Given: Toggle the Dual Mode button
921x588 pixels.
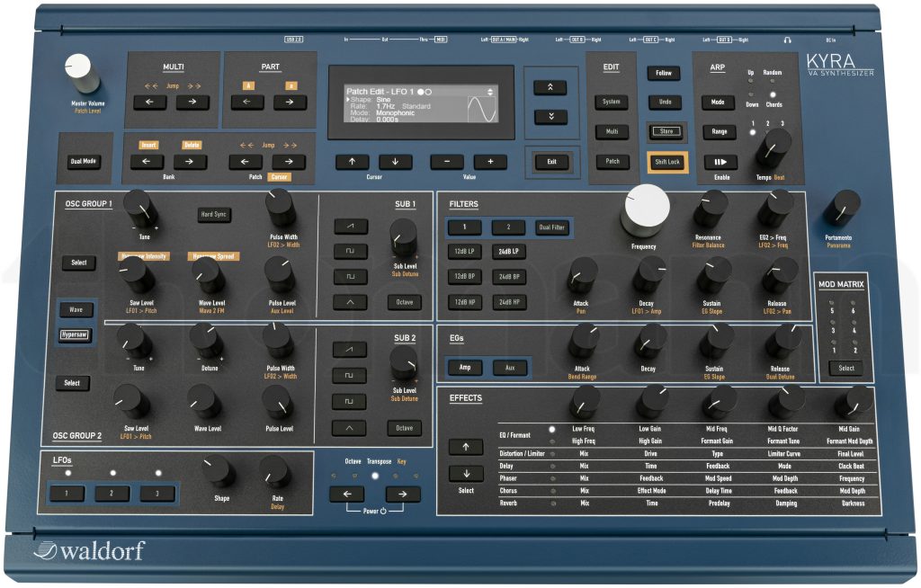Looking at the screenshot, I should 84,162.
